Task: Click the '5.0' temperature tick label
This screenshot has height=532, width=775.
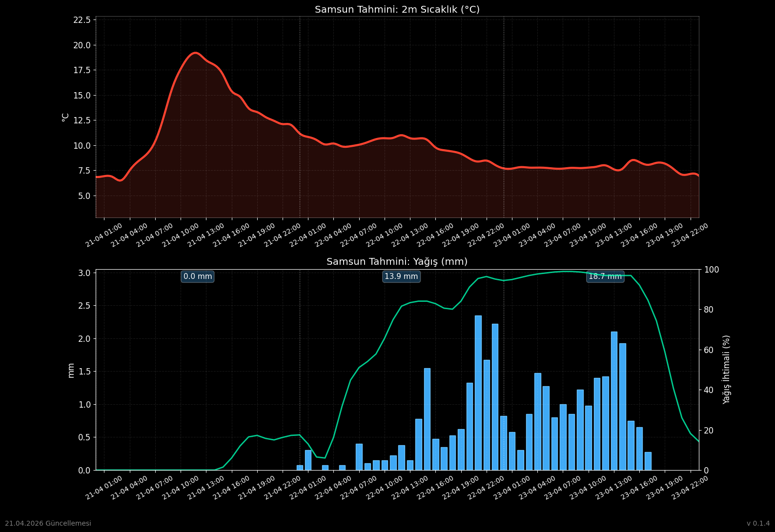Action: (x=84, y=196)
